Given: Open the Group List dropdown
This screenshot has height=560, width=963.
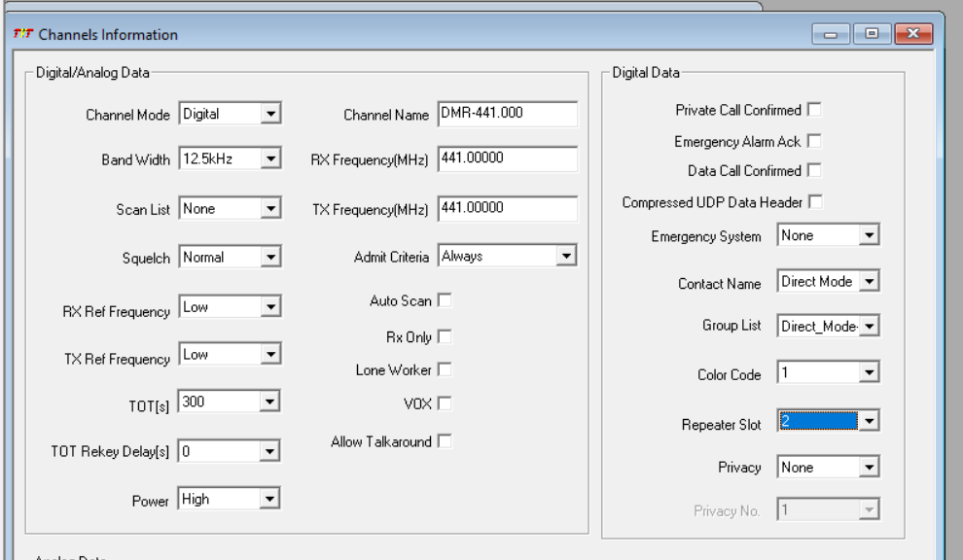Looking at the screenshot, I should 869,326.
